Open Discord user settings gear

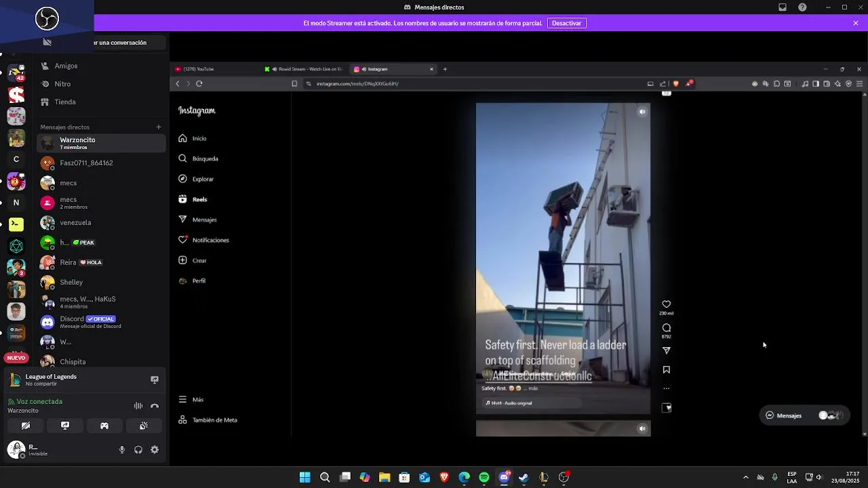point(155,449)
